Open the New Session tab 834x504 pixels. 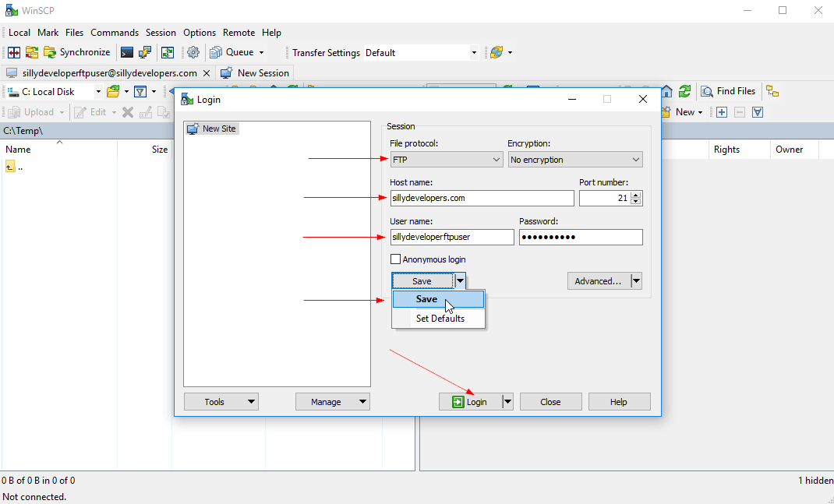[256, 73]
